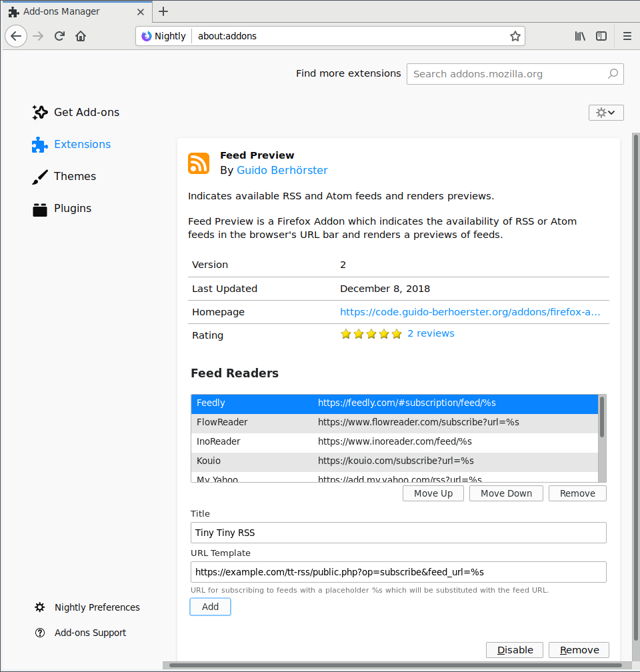This screenshot has width=640, height=672.
Task: Open the 2 reviews link
Action: (x=431, y=333)
